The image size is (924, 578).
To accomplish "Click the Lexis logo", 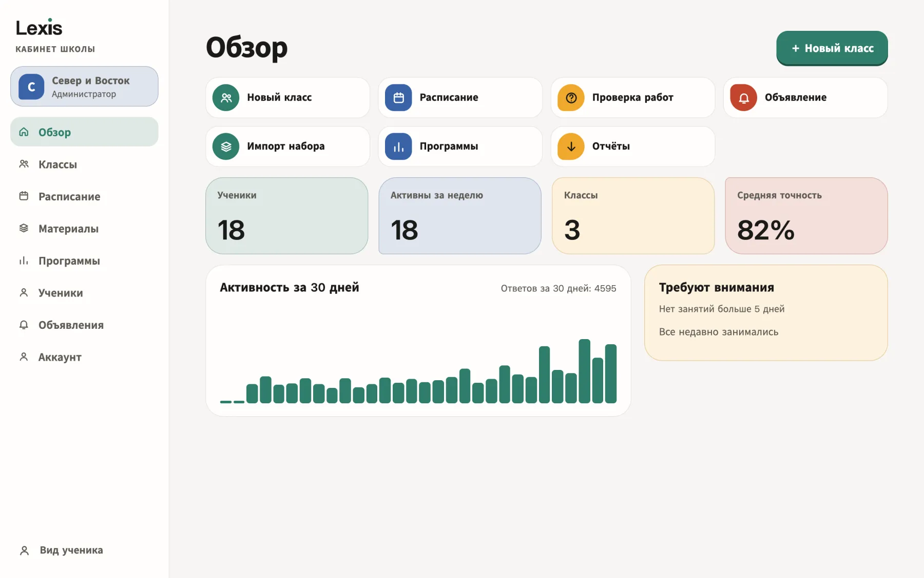I will (x=39, y=28).
